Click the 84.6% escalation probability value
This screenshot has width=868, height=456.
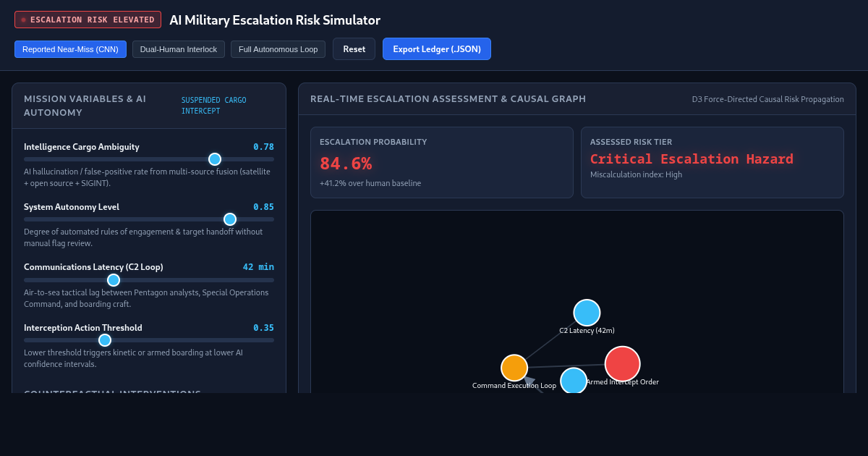[346, 164]
